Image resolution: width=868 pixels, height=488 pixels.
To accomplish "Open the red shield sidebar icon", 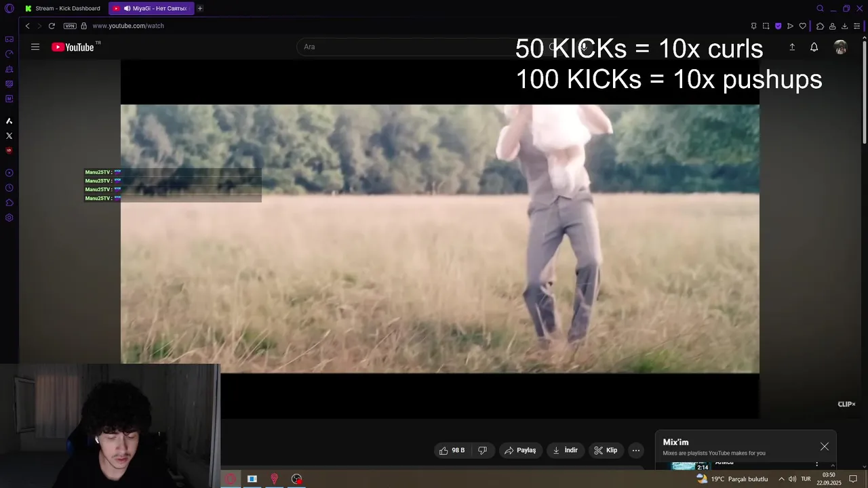I will (x=9, y=150).
